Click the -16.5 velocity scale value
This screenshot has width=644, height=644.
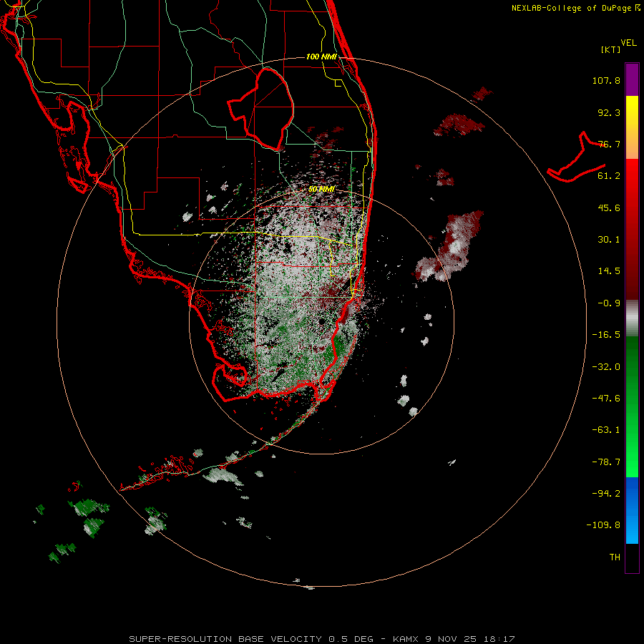[606, 335]
